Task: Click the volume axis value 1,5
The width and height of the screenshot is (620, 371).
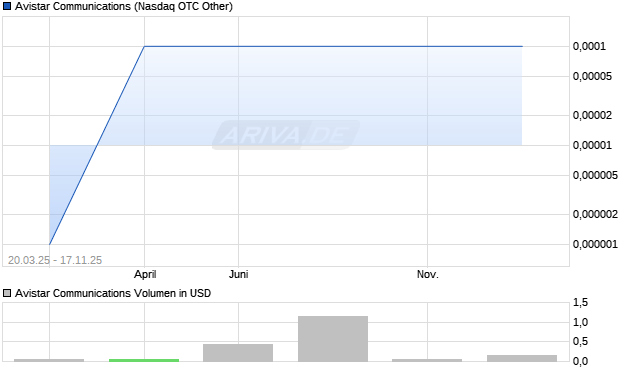Action: tap(580, 303)
